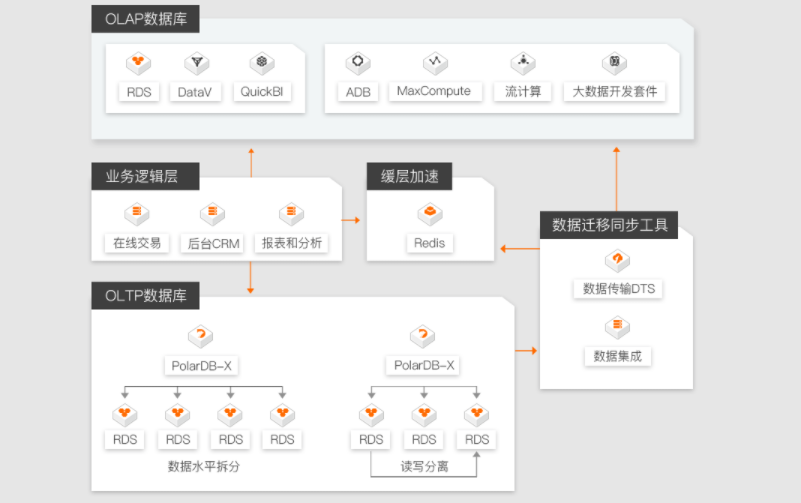Click the 报表和分析 icon

pos(291,213)
